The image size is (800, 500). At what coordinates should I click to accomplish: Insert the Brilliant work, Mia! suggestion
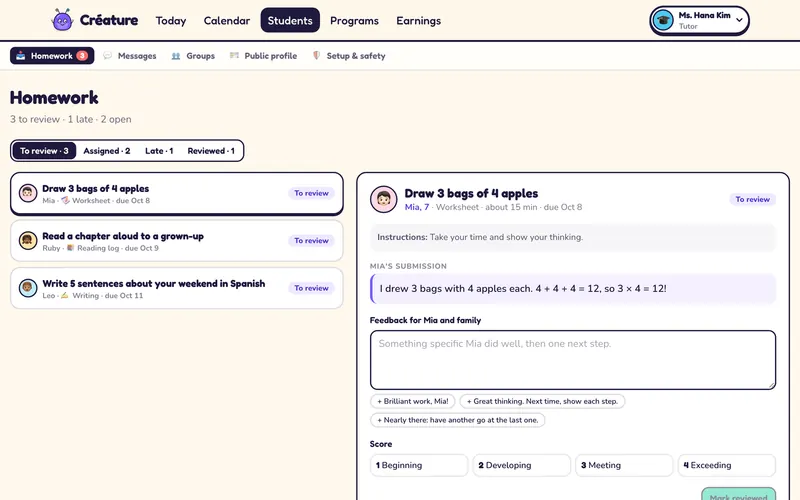click(413, 401)
